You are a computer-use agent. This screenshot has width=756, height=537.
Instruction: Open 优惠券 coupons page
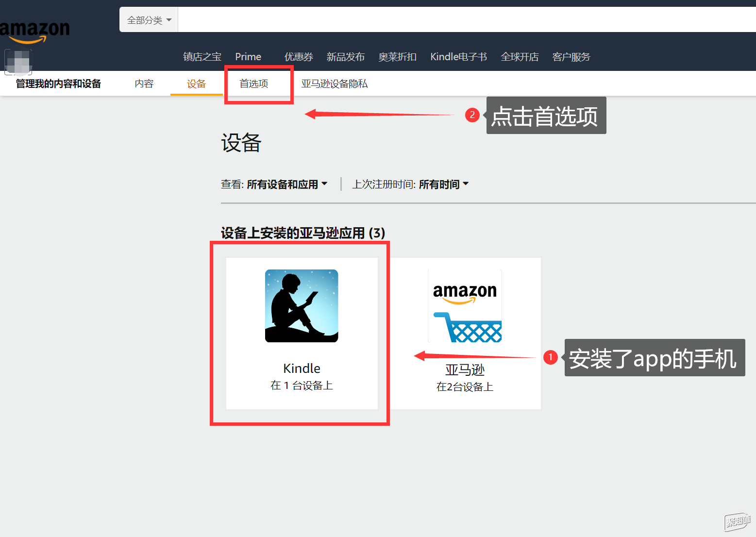pyautogui.click(x=299, y=57)
